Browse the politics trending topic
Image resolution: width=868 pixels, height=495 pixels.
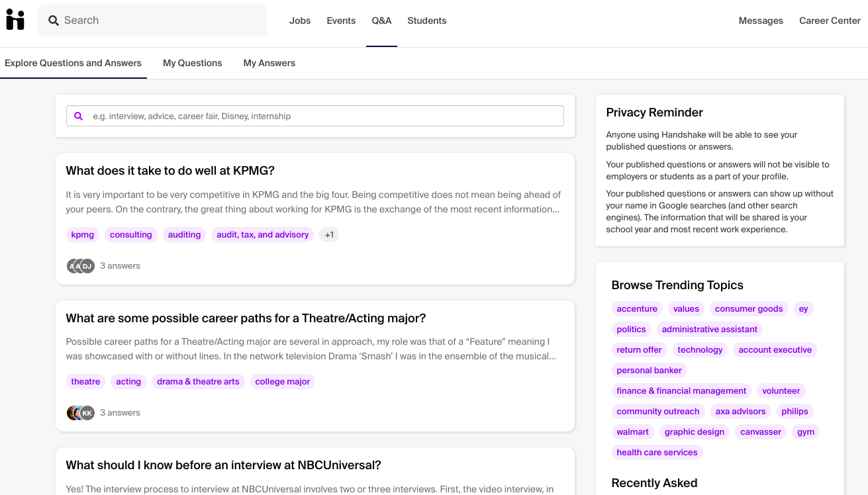tap(631, 329)
